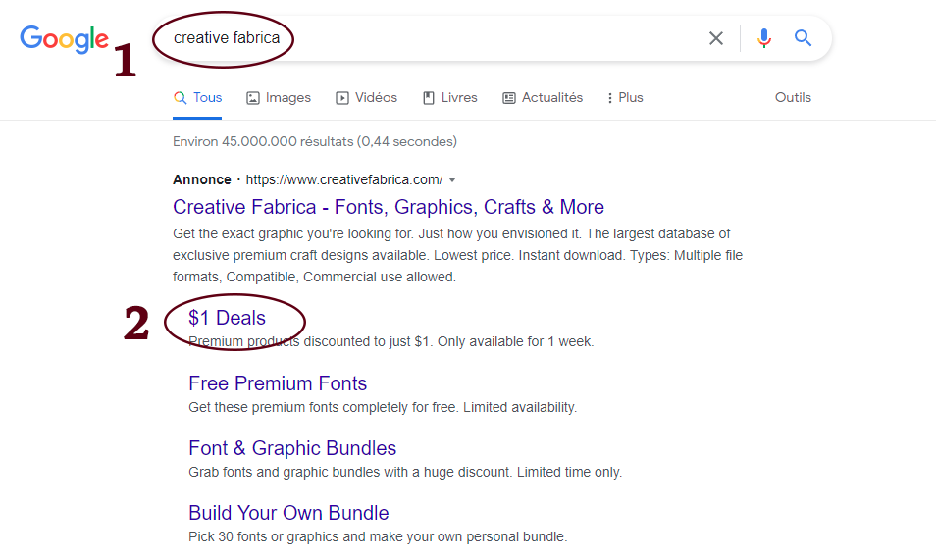Visit the Free Premium Fonts link
The width and height of the screenshot is (936, 560).
click(x=278, y=383)
